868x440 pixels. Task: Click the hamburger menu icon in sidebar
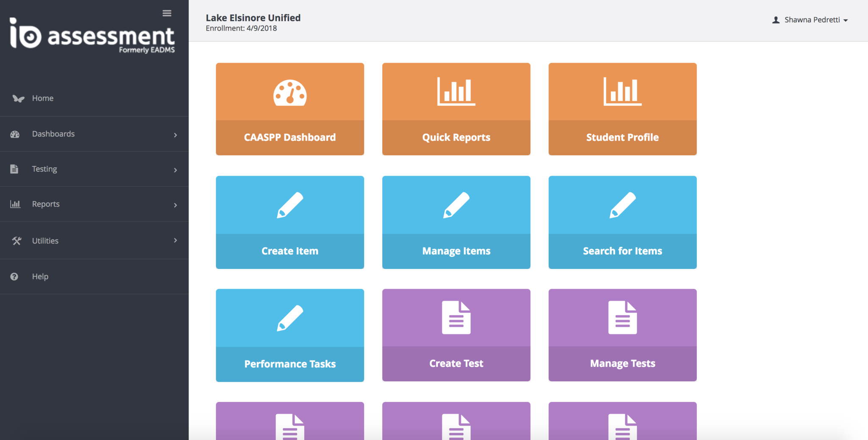click(x=167, y=14)
